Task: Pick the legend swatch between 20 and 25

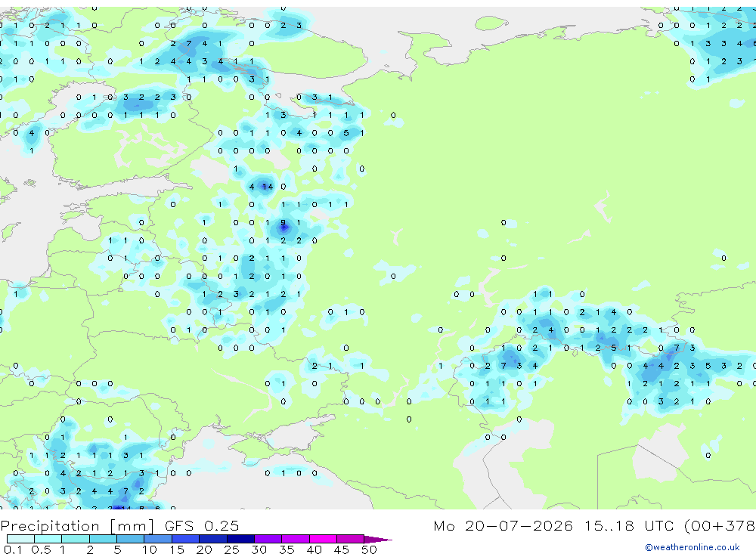Action: pyautogui.click(x=213, y=539)
